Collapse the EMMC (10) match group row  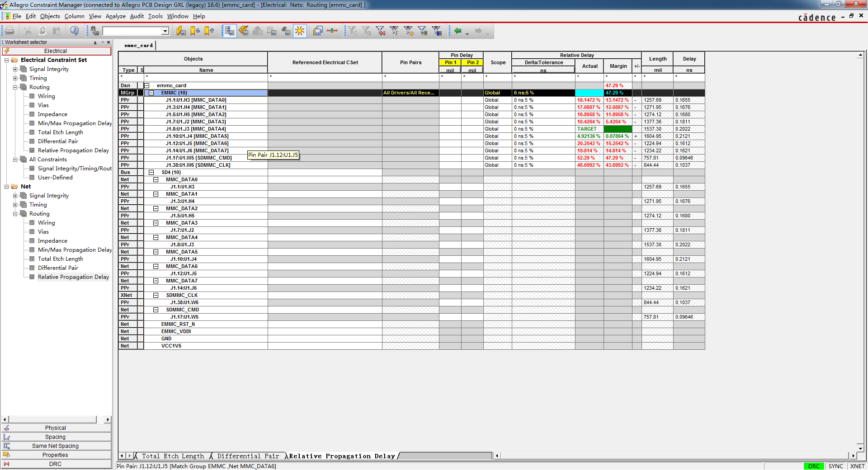(x=151, y=93)
